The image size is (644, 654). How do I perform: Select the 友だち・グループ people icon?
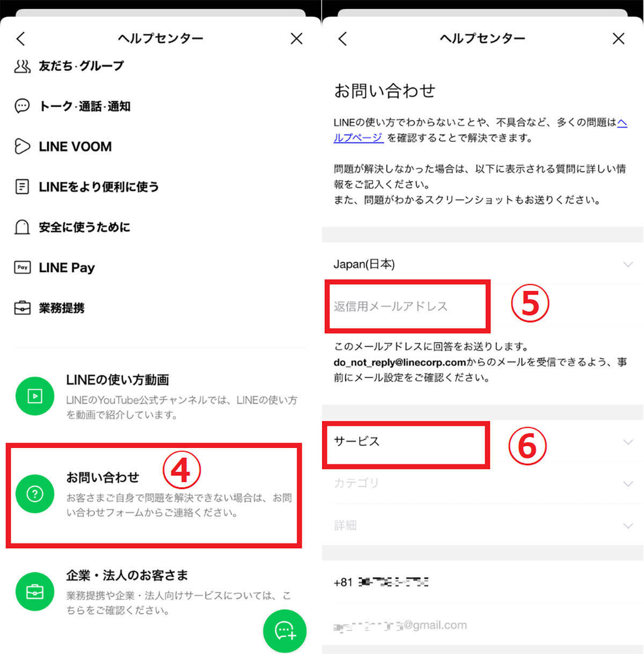(22, 66)
